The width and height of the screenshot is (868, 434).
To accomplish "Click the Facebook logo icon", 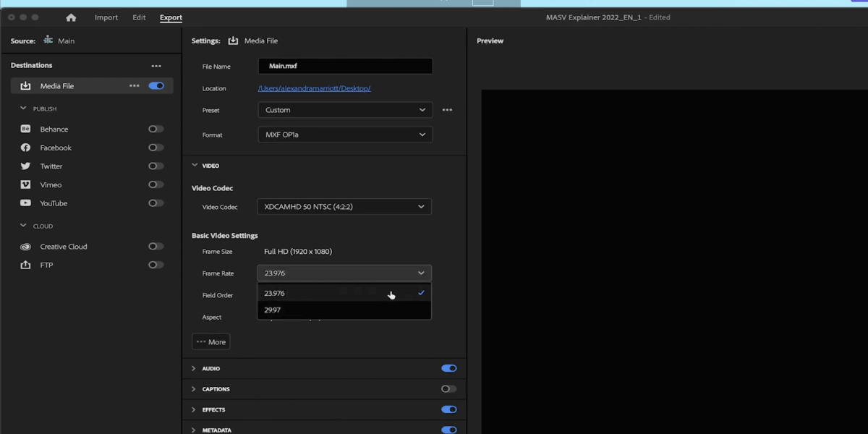I will [x=25, y=148].
